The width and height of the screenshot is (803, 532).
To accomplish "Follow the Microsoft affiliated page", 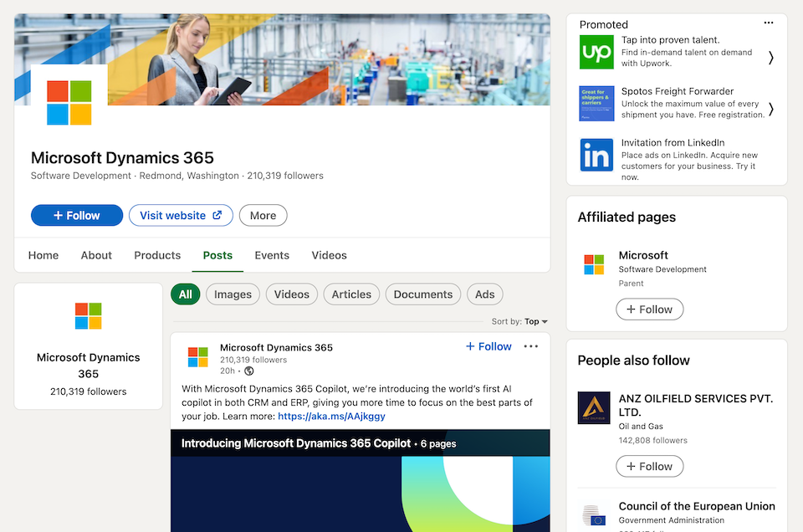I will [649, 309].
